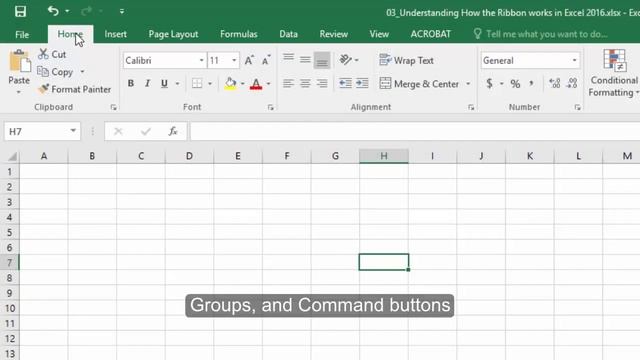The image size is (640, 360).
Task: Click Increase Indent icon
Action: (362, 84)
